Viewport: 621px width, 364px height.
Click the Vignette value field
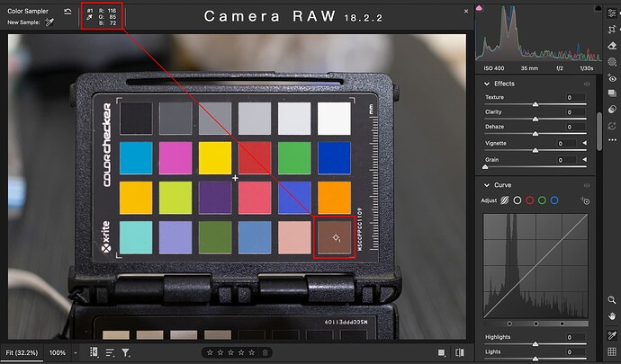(x=565, y=143)
